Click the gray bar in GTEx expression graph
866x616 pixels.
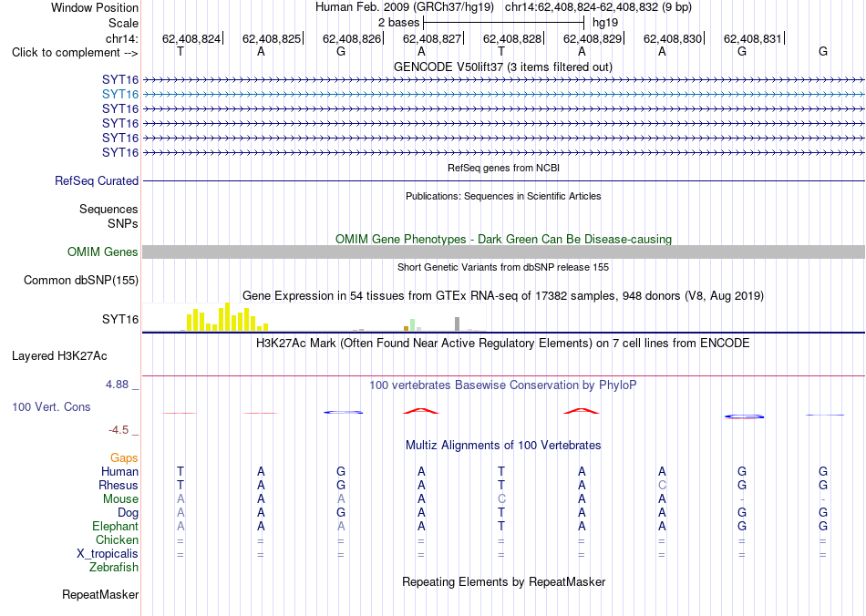(457, 324)
